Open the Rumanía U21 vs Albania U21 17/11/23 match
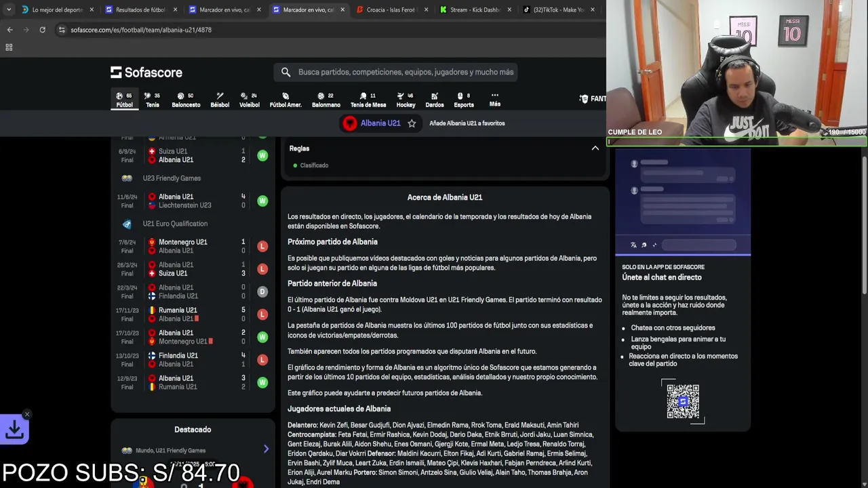This screenshot has width=868, height=488. click(193, 314)
